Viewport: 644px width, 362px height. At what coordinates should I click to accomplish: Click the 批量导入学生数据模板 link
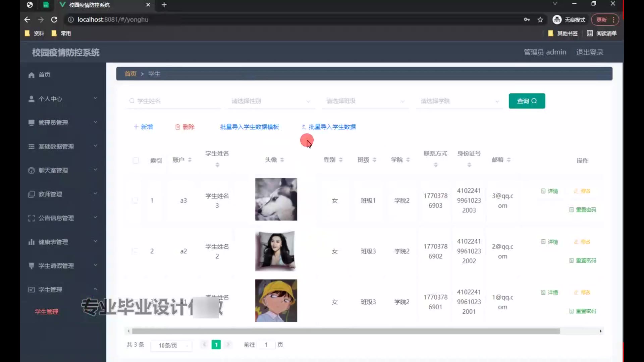click(x=249, y=127)
